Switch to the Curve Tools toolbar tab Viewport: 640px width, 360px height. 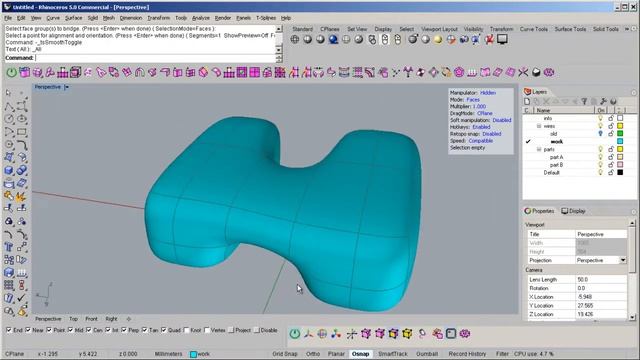pos(533,29)
